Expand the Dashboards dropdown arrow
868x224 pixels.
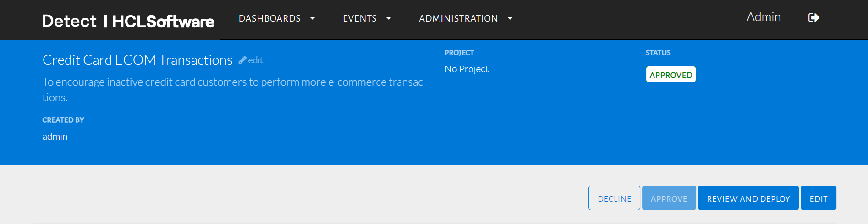tap(313, 18)
